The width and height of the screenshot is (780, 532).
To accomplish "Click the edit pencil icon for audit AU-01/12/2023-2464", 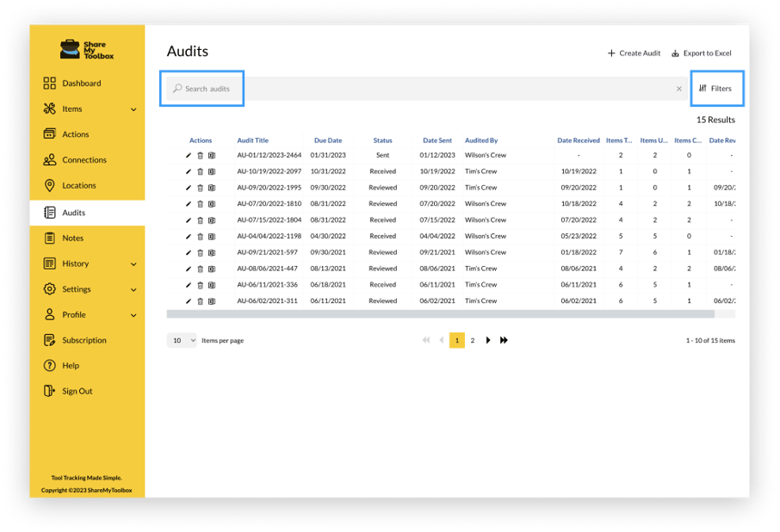I will click(190, 156).
